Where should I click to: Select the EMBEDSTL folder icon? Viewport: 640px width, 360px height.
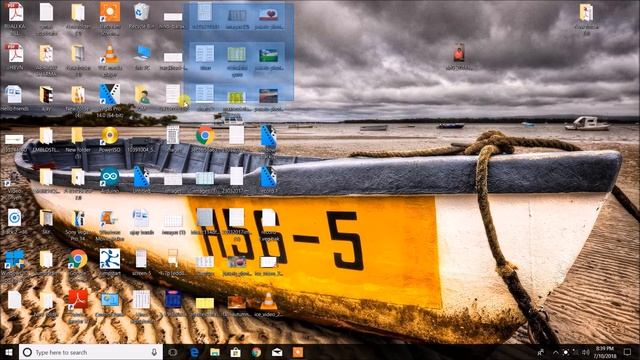(x=46, y=139)
